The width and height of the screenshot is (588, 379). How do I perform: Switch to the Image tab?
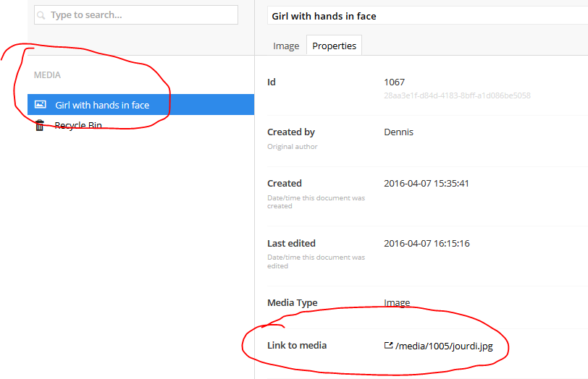point(286,46)
